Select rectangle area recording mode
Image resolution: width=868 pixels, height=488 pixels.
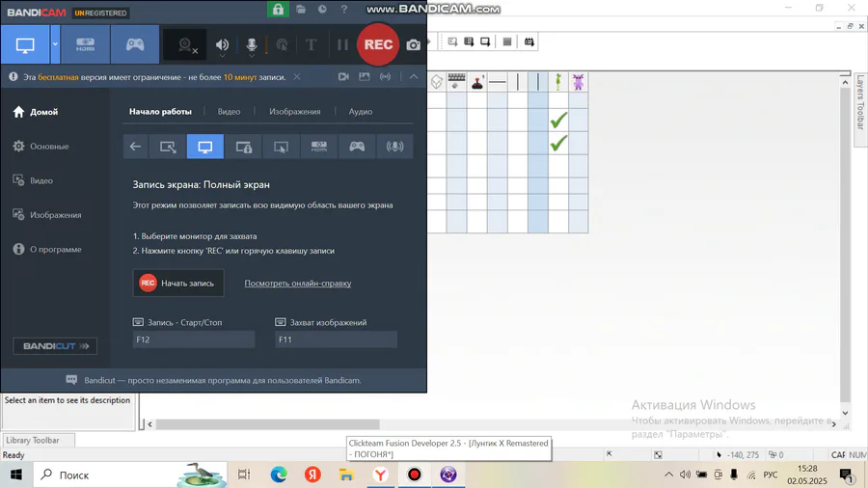[168, 147]
